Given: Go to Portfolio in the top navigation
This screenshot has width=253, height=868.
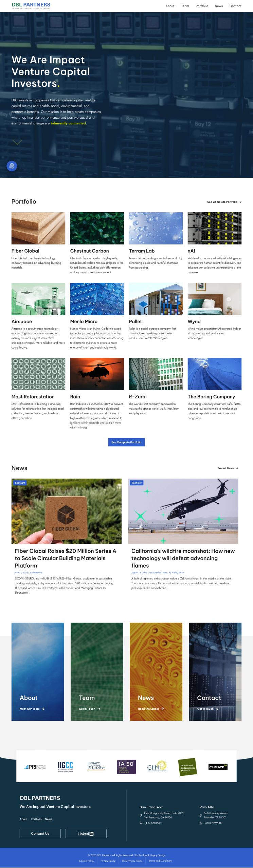Looking at the screenshot, I should (x=202, y=6).
